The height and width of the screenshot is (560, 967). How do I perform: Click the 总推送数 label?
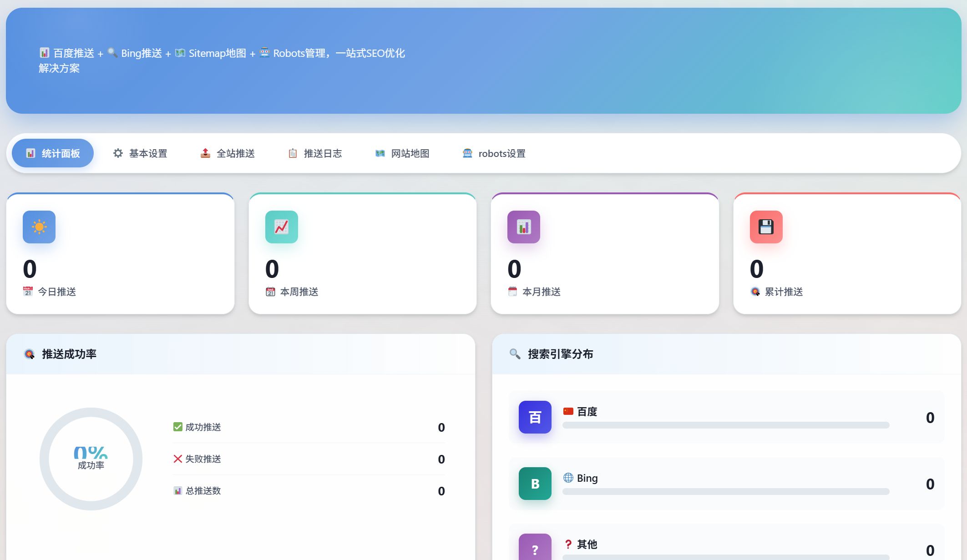click(203, 490)
